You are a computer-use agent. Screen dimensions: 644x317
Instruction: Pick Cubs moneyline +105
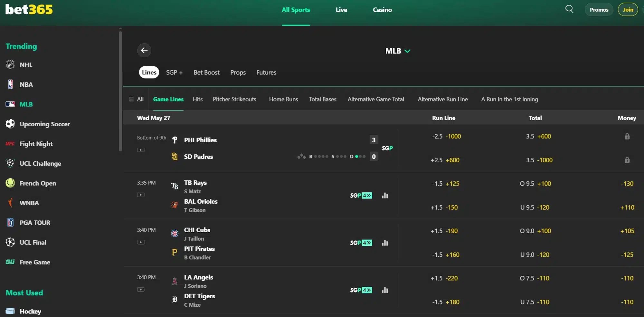(x=627, y=231)
